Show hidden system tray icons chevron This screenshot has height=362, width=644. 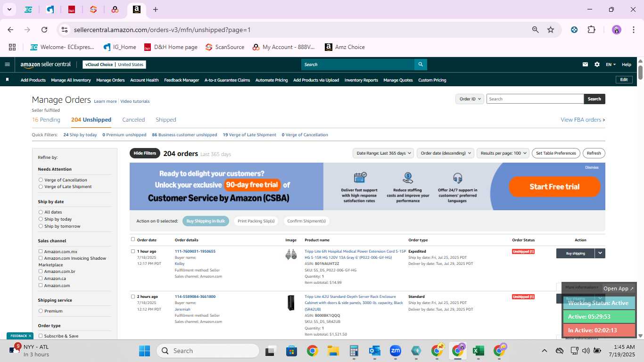coord(544,351)
